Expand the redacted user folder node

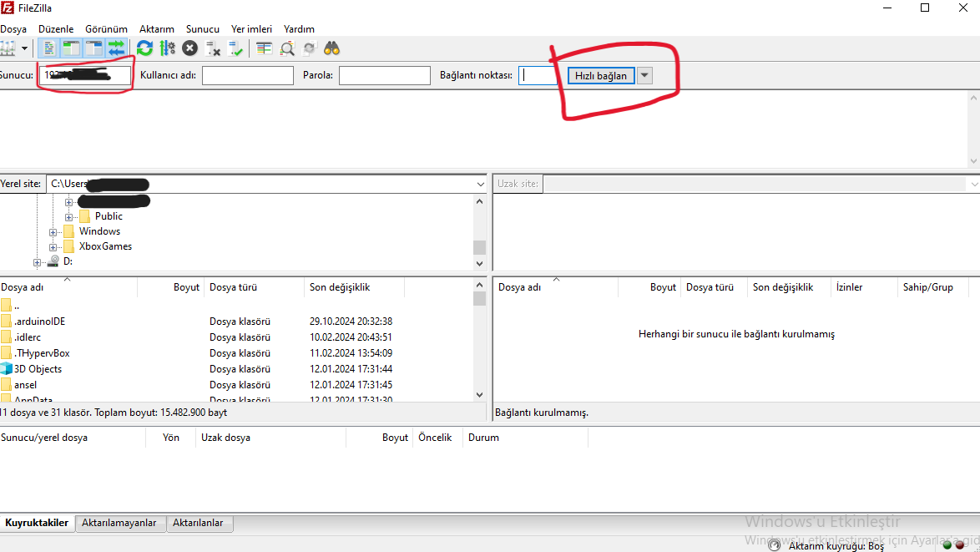[68, 202]
